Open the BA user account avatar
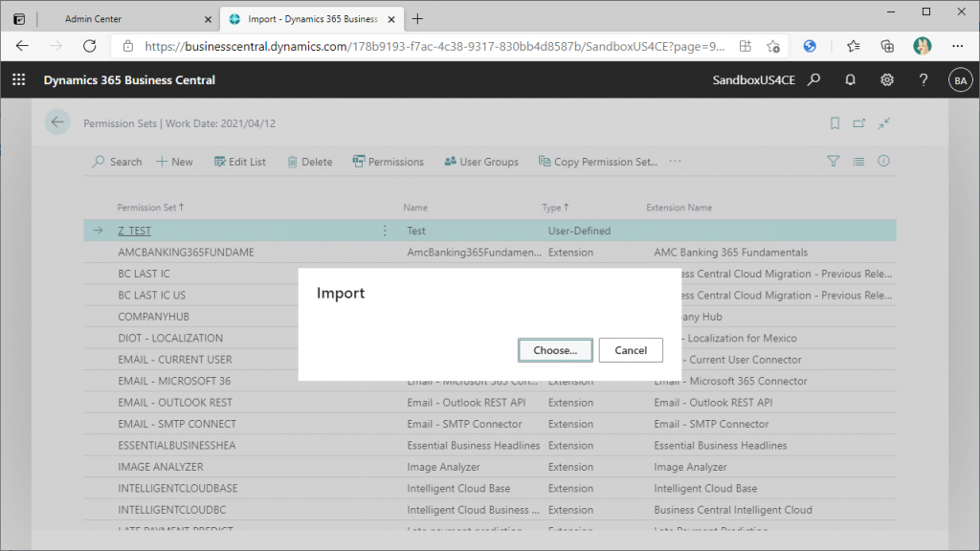The width and height of the screenshot is (980, 551). (961, 80)
